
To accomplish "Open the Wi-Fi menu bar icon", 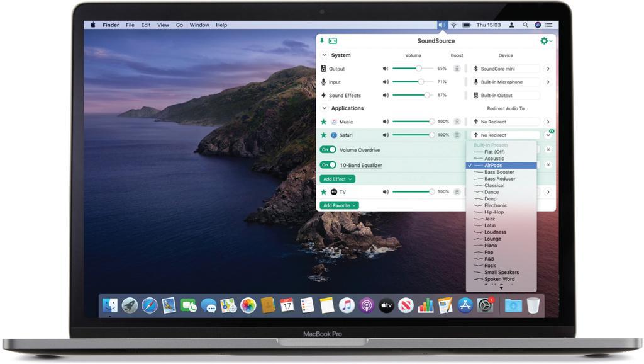I will pyautogui.click(x=454, y=25).
